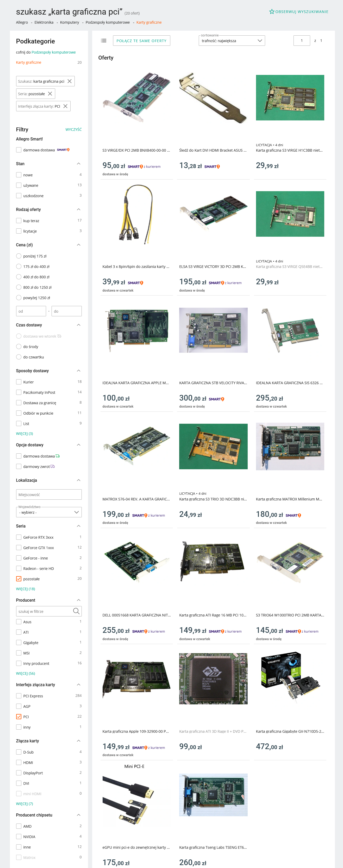Screen dimensions: 343x868
Task: Tick the 'NVIDIA' chipset maker checkbox
Action: (19, 836)
